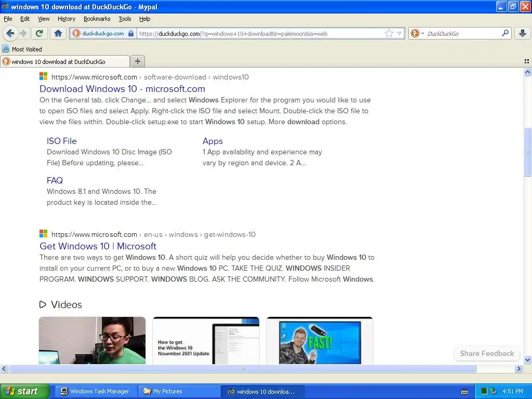The width and height of the screenshot is (532, 399).
Task: Click the horizontal scrollbar left arrow
Action: coord(4,368)
